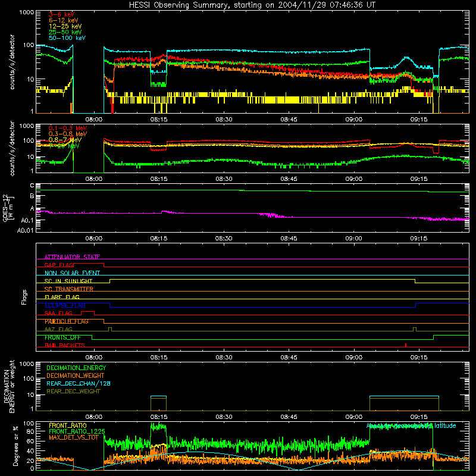Click the FRONT_RATIO legend label
The image size is (476, 476).
68,425
